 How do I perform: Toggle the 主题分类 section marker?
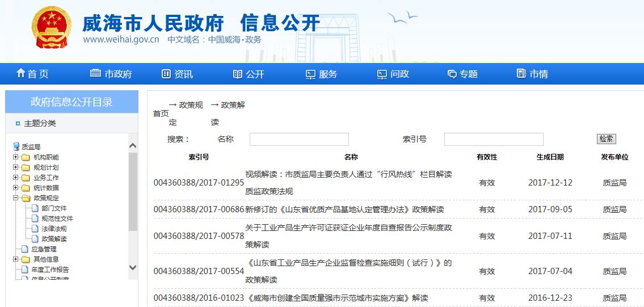(18, 123)
